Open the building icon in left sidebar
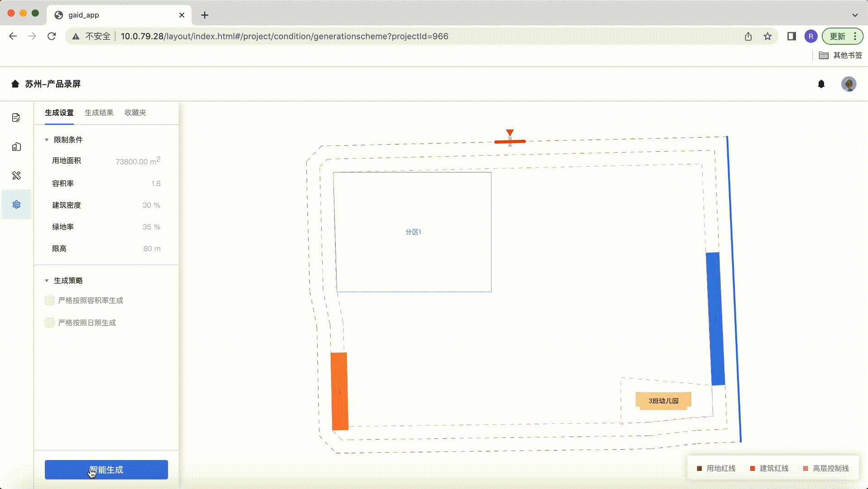 [16, 147]
